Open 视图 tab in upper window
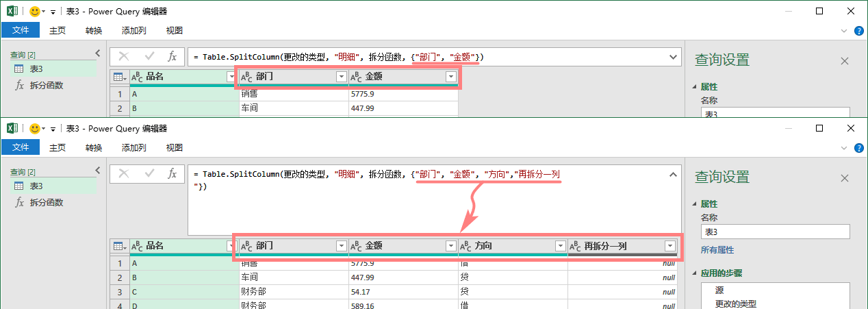 tap(175, 30)
